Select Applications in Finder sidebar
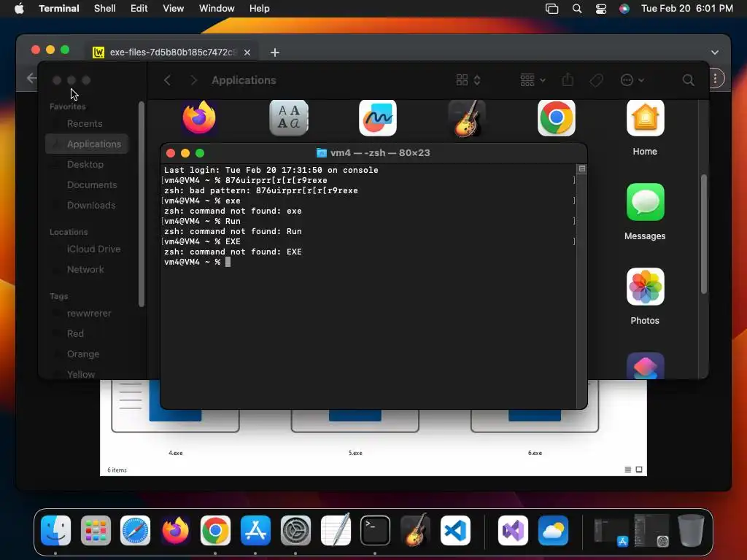This screenshot has height=560, width=747. coord(87,144)
